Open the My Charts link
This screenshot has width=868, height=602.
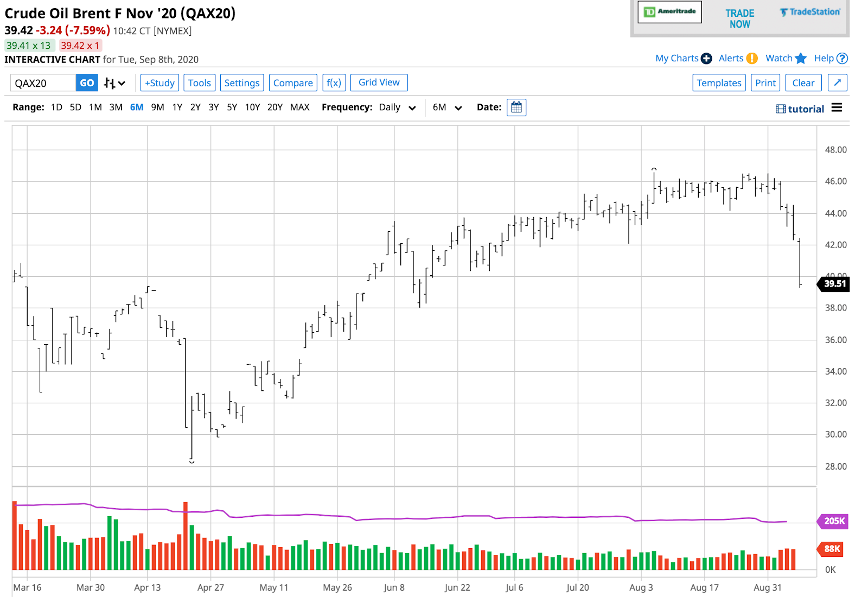[676, 59]
